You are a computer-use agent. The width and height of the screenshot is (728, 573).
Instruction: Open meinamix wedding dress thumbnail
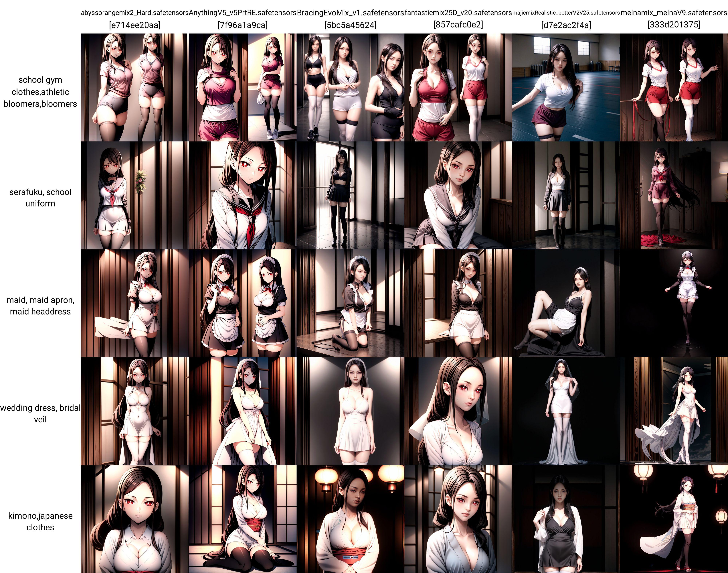click(674, 411)
